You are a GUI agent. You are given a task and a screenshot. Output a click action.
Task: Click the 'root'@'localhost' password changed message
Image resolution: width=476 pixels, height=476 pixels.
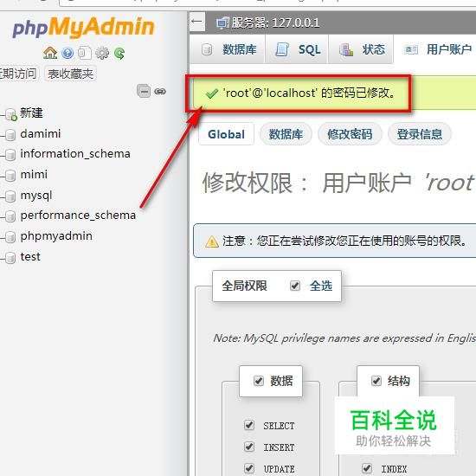(x=309, y=93)
